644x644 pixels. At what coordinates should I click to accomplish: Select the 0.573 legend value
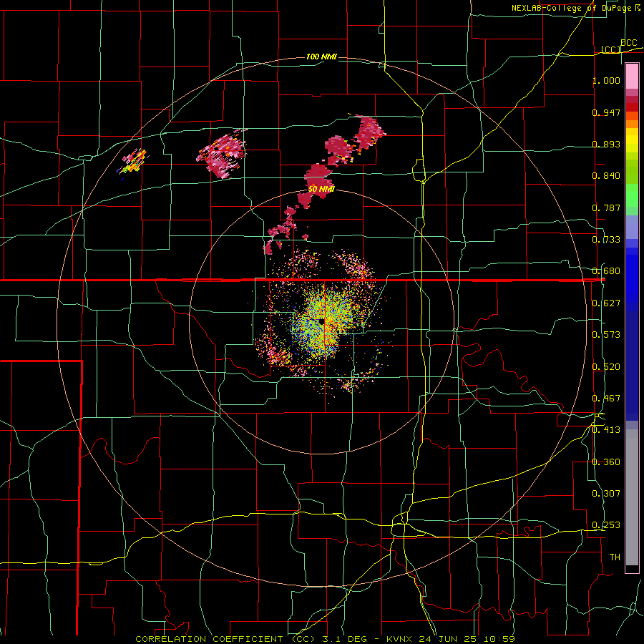pyautogui.click(x=606, y=335)
